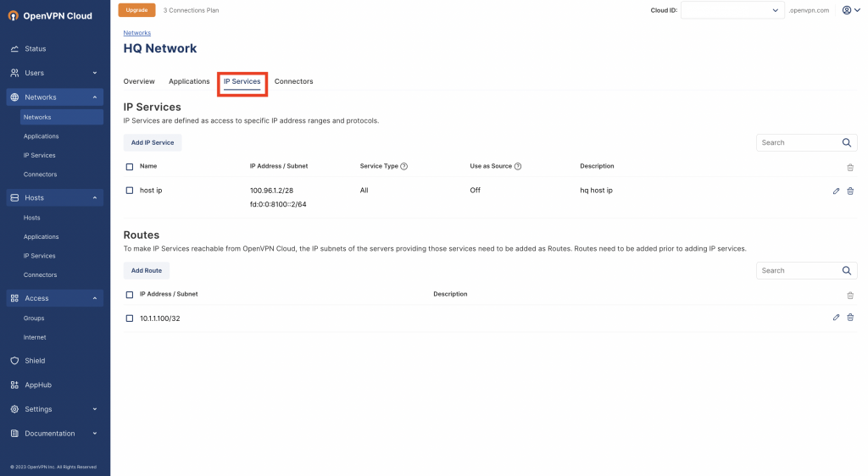
Task: Open Connectors under Networks section
Action: (40, 174)
